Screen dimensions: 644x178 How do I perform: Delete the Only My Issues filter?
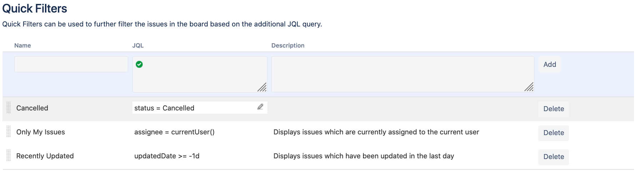coord(554,133)
